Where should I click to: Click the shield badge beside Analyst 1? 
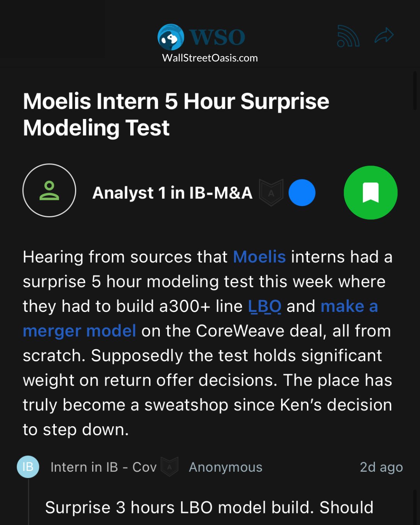coord(271,192)
